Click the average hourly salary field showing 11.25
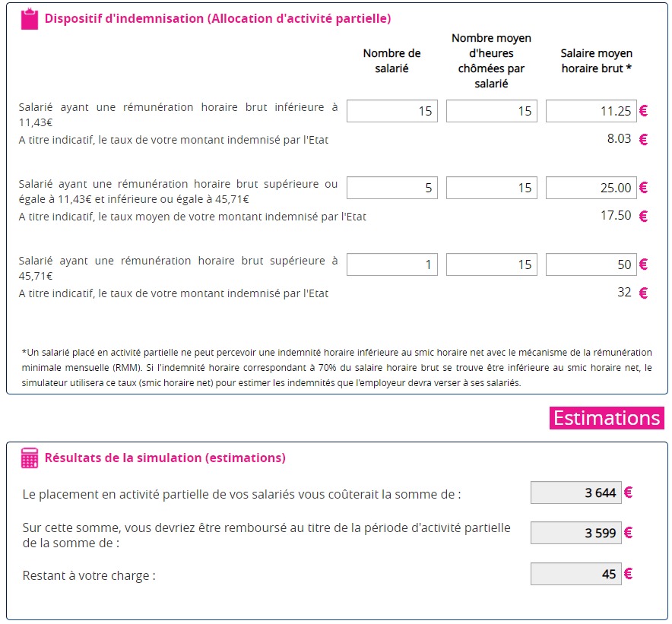Image resolution: width=672 pixels, height=624 pixels. pos(591,111)
